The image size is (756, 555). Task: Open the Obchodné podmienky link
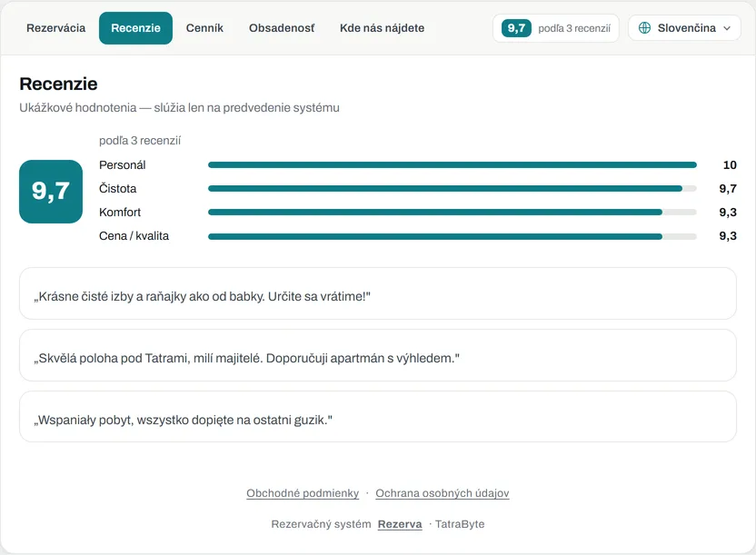pos(303,493)
